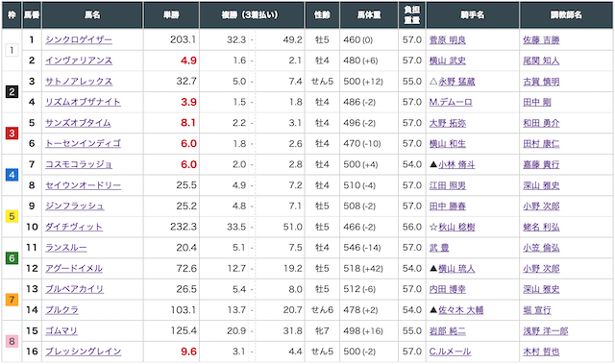Click jockey name 武 豊
Image resolution: width=615 pixels, height=364 pixels.
tap(439, 248)
